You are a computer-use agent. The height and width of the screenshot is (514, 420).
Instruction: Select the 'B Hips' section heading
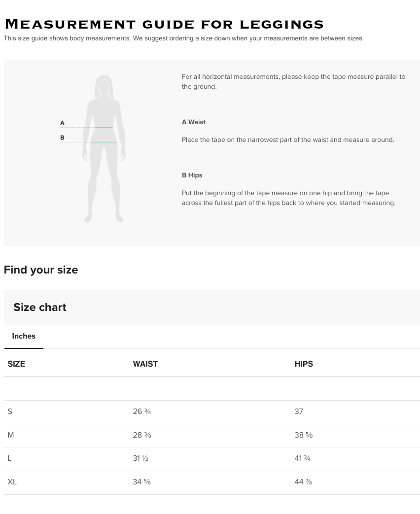[x=192, y=175]
